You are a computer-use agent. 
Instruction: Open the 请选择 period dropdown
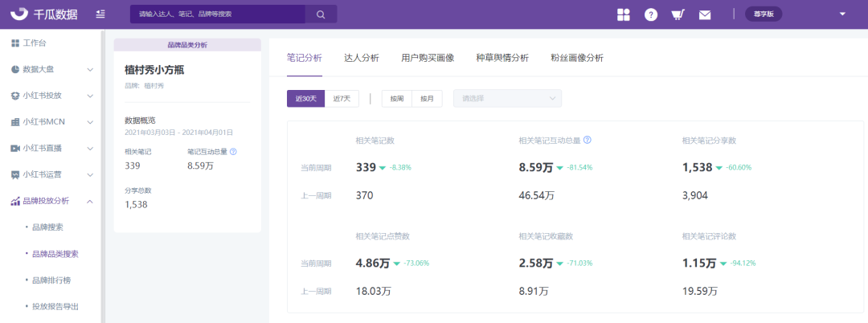pos(508,99)
